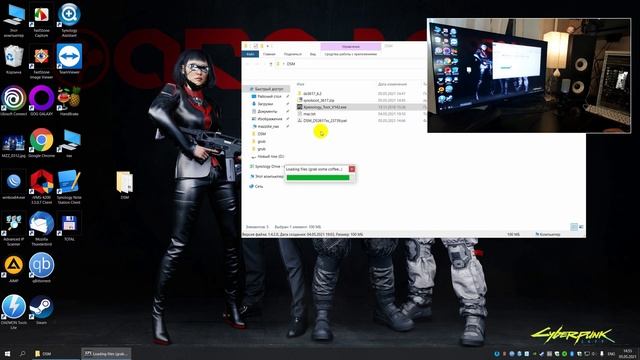This screenshot has width=640, height=360.
Task: Open Desktop in Quick access list
Action: coord(269,96)
